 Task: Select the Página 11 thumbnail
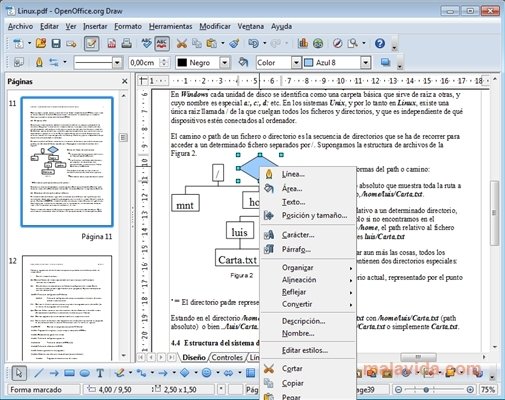tap(67, 162)
